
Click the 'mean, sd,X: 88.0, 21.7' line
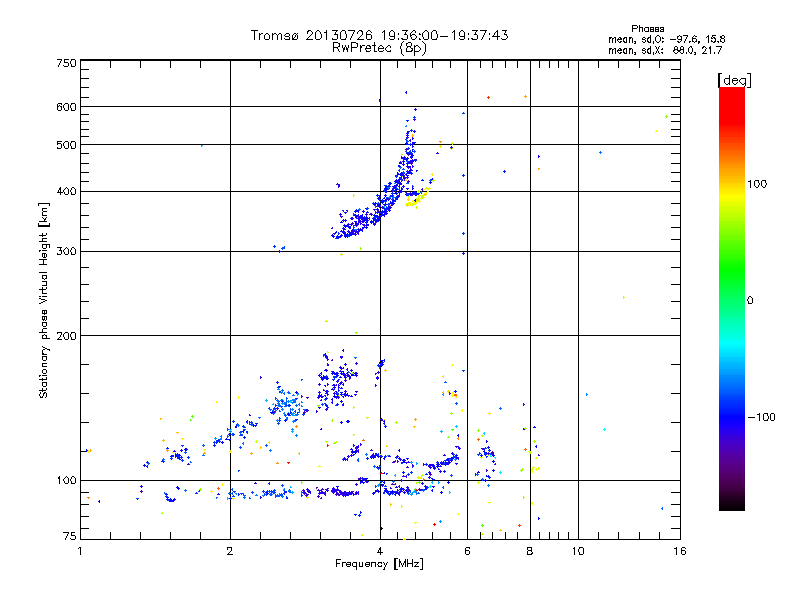pos(665,50)
